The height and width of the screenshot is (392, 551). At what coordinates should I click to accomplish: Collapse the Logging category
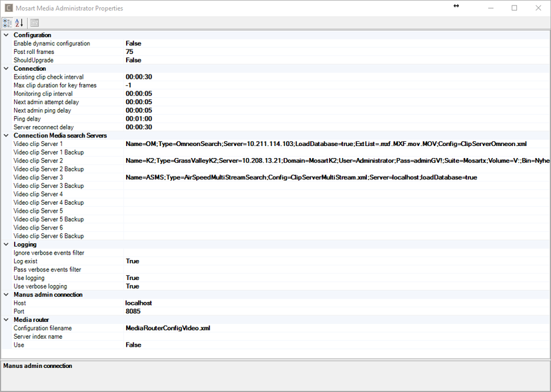click(6, 244)
